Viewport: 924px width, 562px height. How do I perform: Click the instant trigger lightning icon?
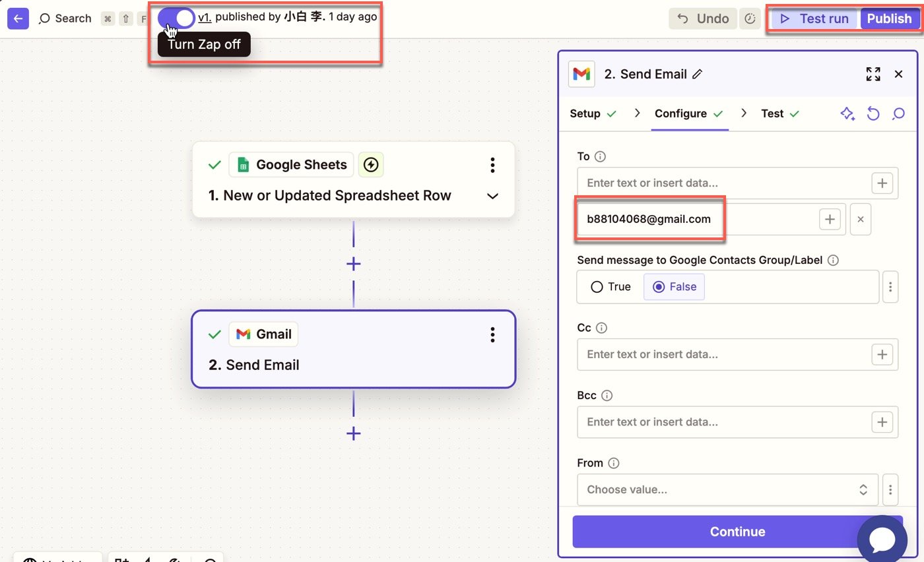click(x=371, y=165)
